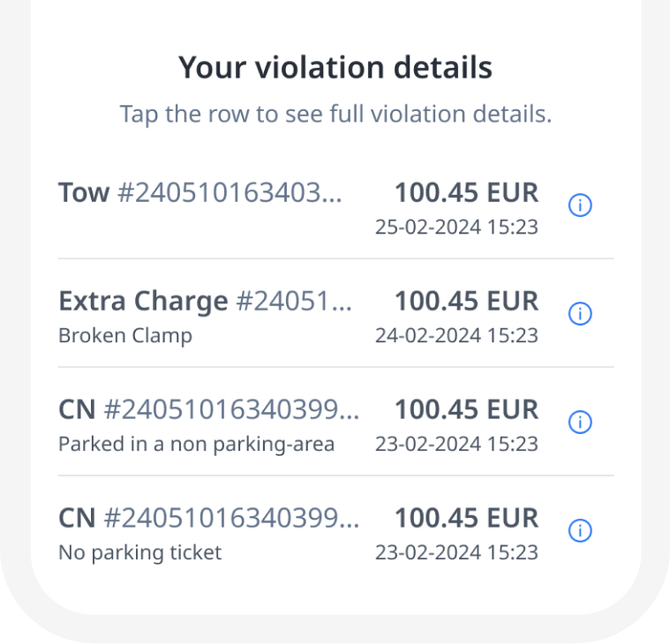Tap the 100.45 EUR amount for Extra Charge

pos(466,302)
